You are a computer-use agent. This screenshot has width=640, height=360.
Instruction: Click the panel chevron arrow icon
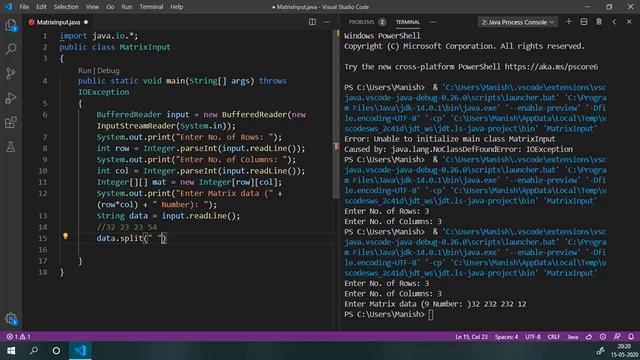click(614, 22)
